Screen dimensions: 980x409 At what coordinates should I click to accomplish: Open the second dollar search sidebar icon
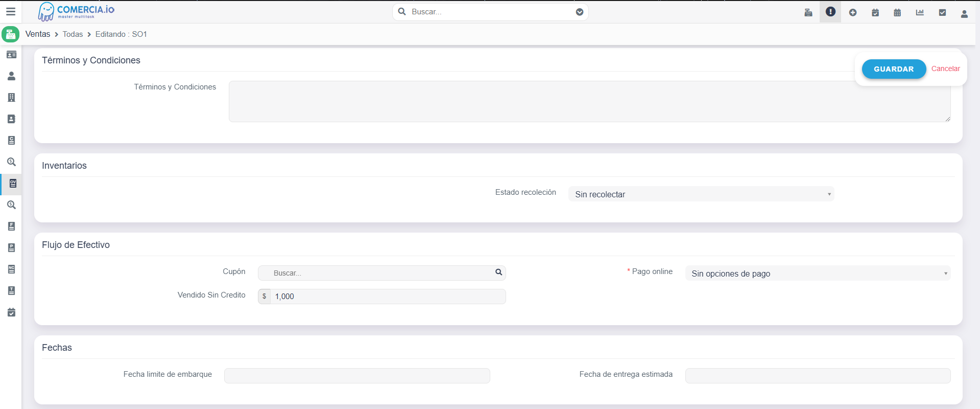(11, 205)
